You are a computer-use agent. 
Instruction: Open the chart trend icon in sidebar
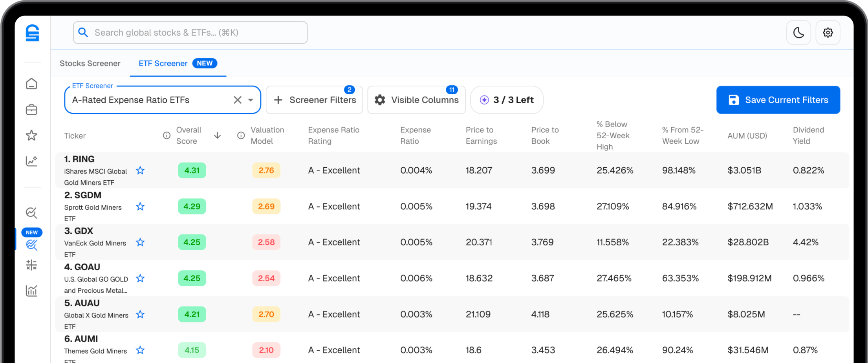click(31, 161)
